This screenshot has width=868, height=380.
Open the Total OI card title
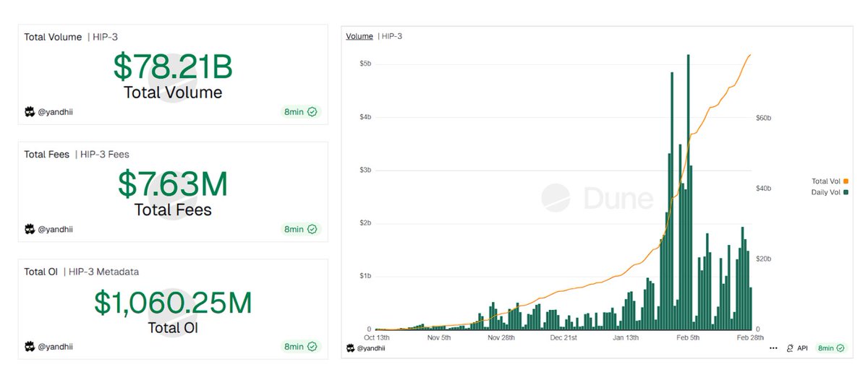tap(41, 272)
